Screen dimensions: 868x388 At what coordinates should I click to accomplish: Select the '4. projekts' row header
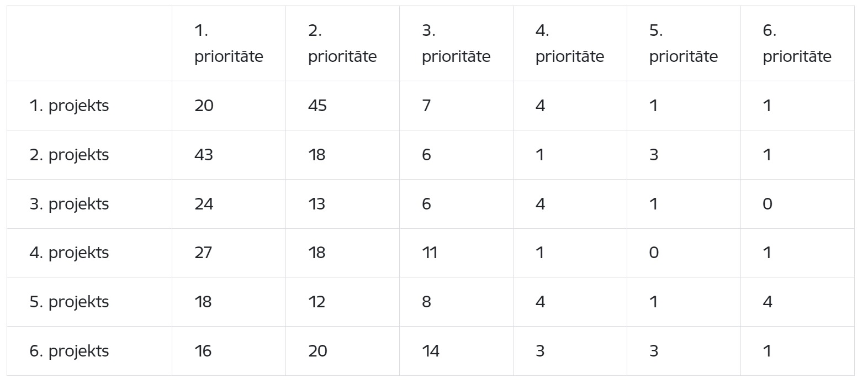tap(89, 253)
